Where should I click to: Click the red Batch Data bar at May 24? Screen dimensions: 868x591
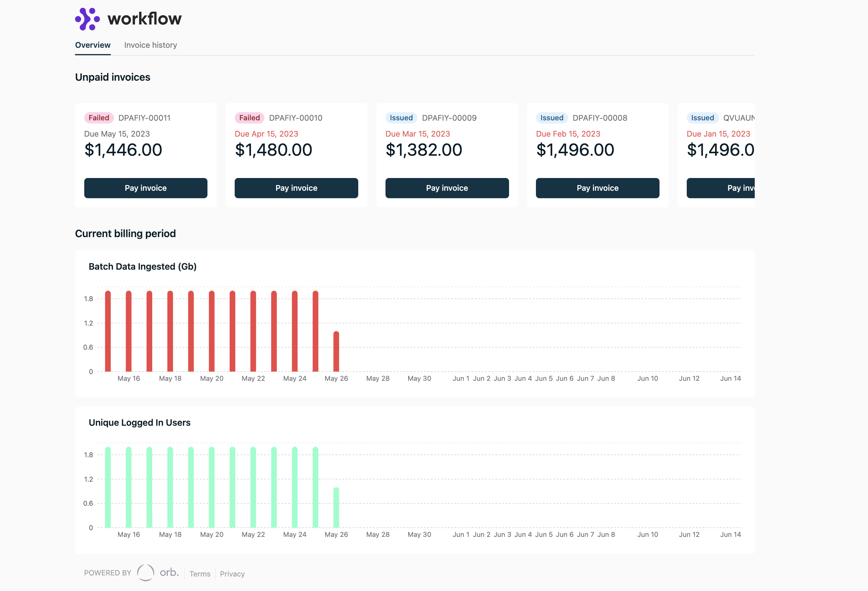pos(295,331)
